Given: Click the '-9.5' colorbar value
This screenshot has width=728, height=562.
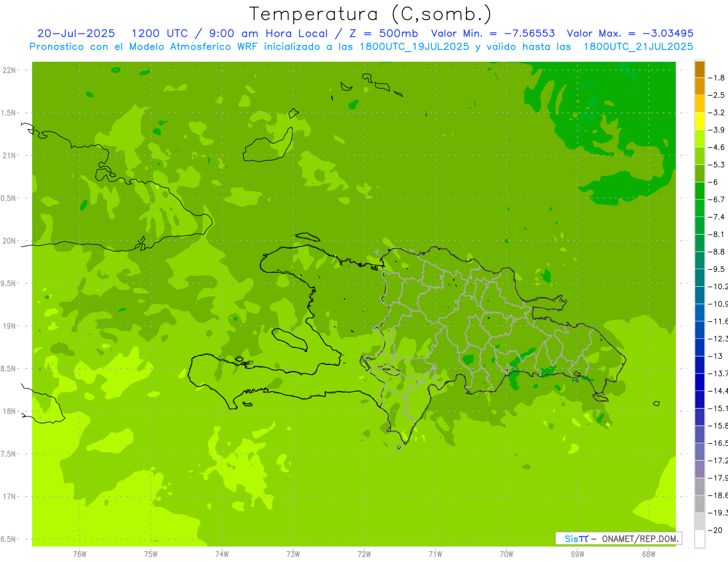Looking at the screenshot, I should 717,269.
